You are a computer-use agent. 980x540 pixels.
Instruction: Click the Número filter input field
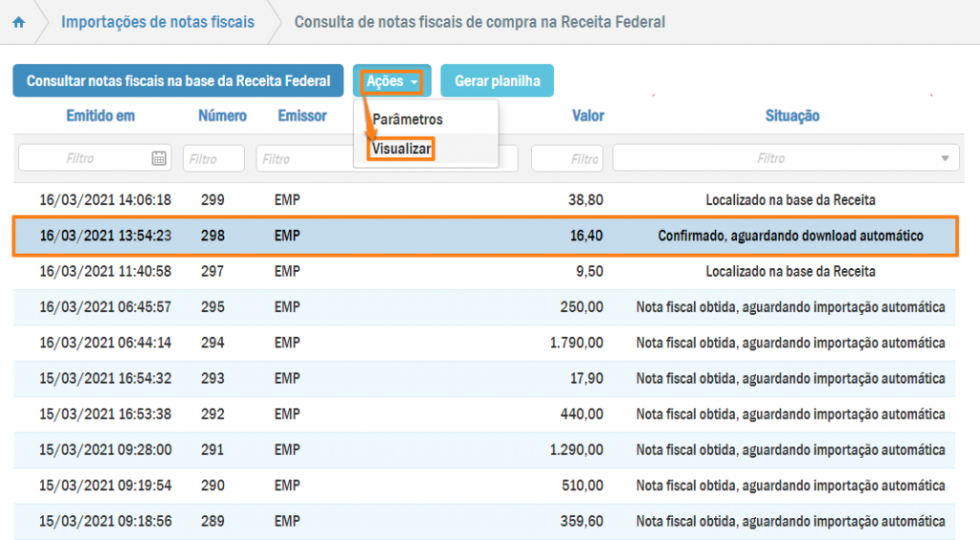coord(213,158)
